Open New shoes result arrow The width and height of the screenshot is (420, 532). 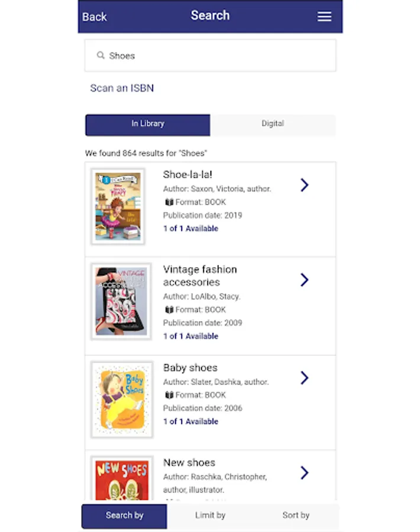304,472
